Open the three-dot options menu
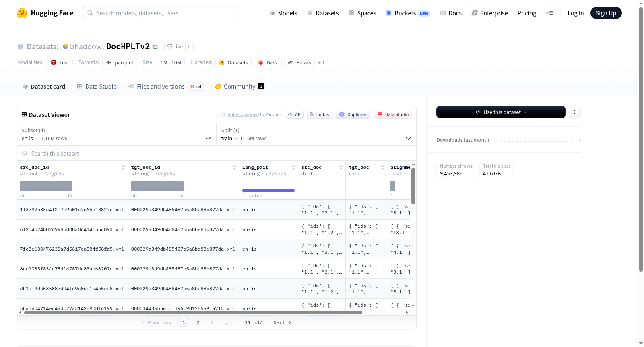This screenshot has height=347, width=644. [x=575, y=112]
